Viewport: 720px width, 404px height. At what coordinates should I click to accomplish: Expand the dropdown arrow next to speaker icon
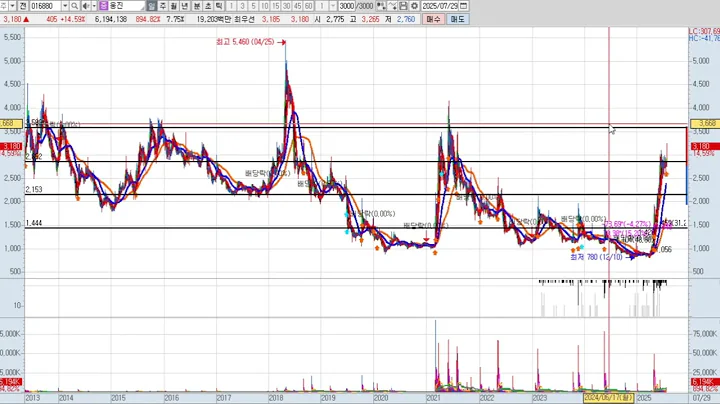[x=94, y=6]
